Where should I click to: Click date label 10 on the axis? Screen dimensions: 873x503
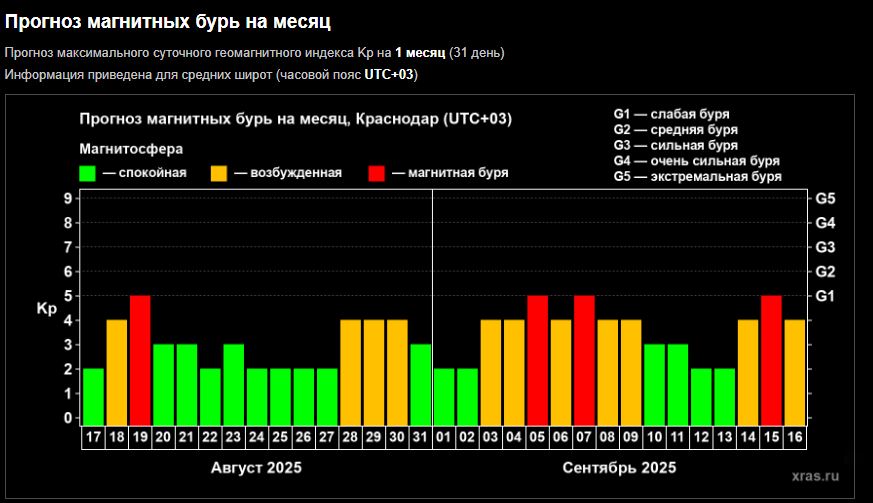(654, 437)
